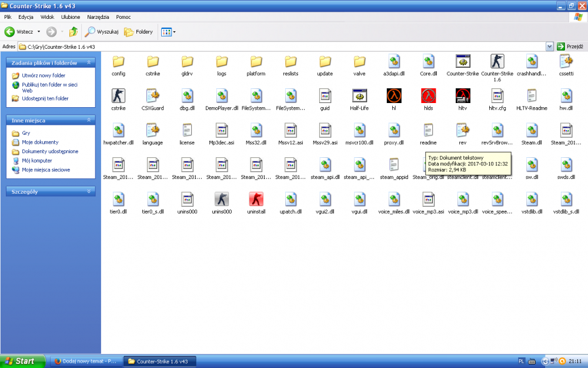Screen dimensions: 588x368
Task: Toggle the Foldery panel view
Action: coord(139,32)
